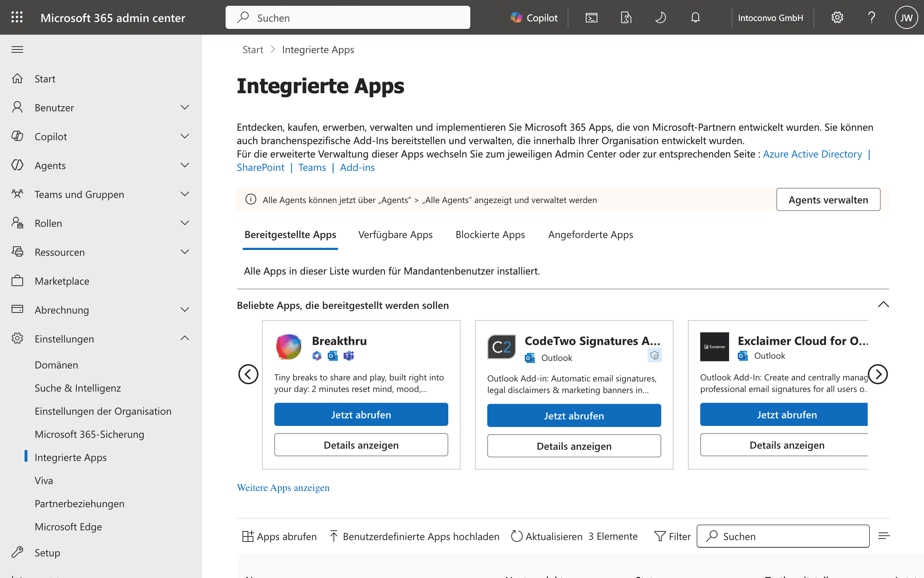This screenshot has width=924, height=578.
Task: Open Copilot from the top bar
Action: 534,18
